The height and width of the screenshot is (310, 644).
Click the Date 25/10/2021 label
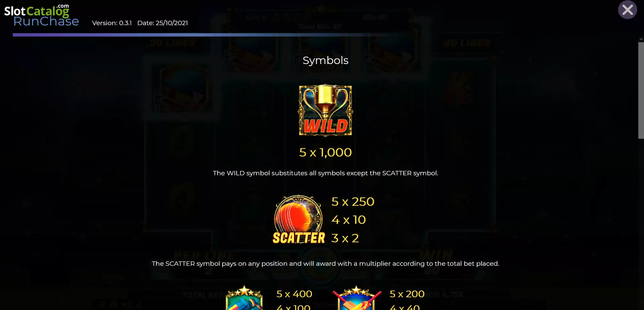(163, 23)
